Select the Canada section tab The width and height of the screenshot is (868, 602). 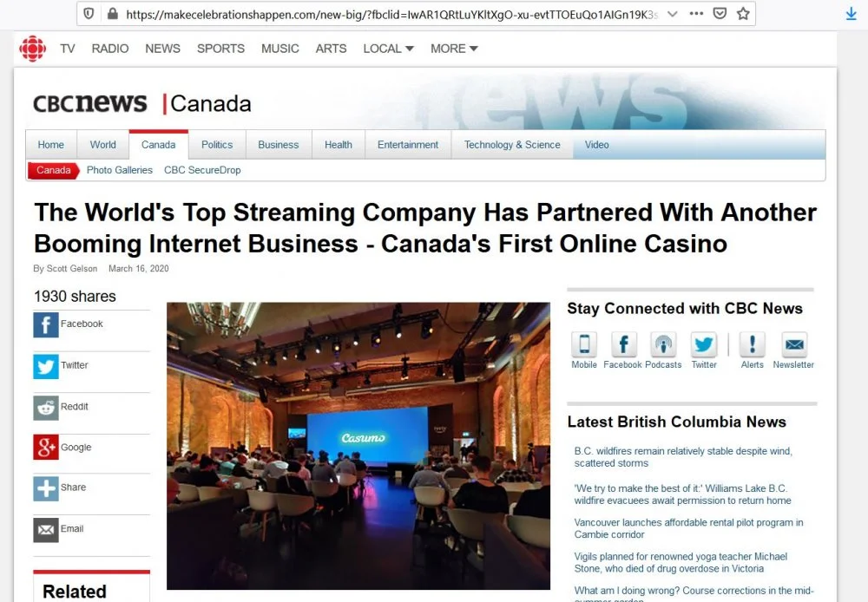pyautogui.click(x=158, y=145)
